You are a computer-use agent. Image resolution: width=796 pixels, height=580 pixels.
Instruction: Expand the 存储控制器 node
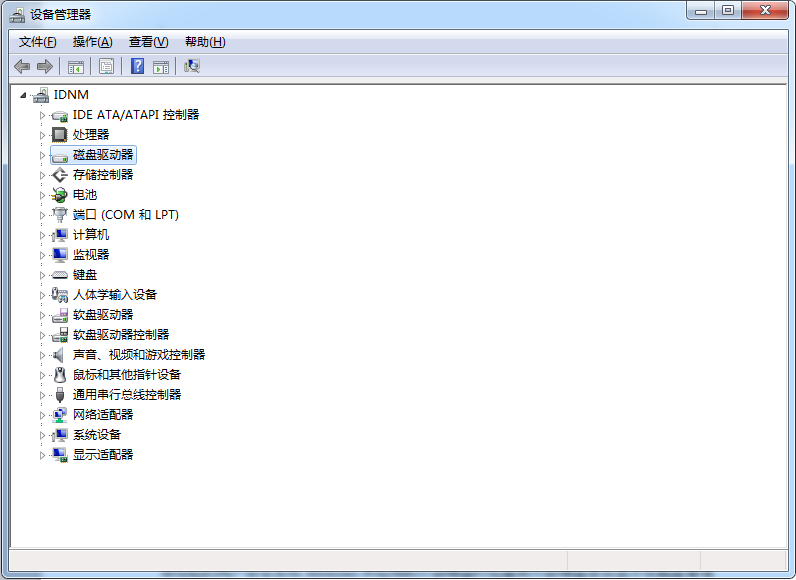[x=42, y=175]
